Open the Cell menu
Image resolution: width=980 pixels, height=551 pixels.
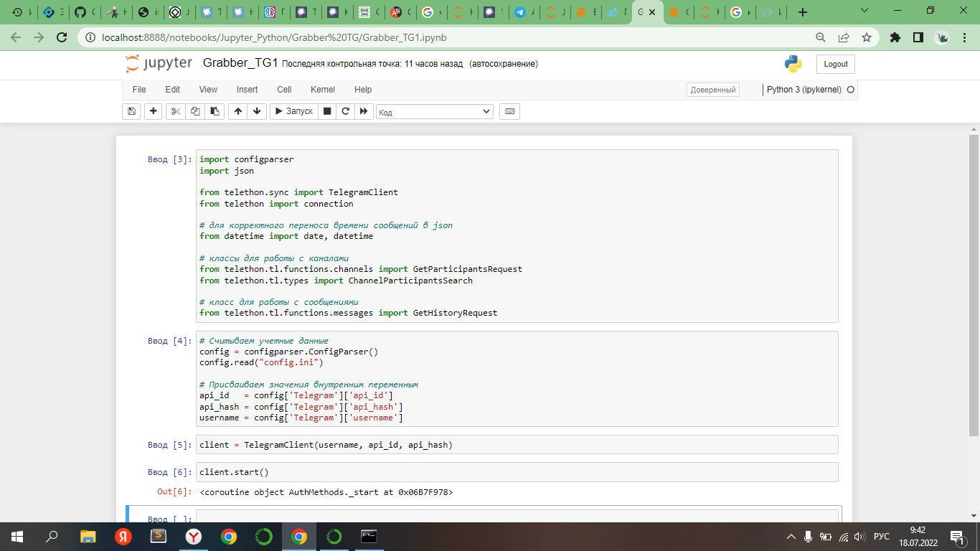(284, 90)
